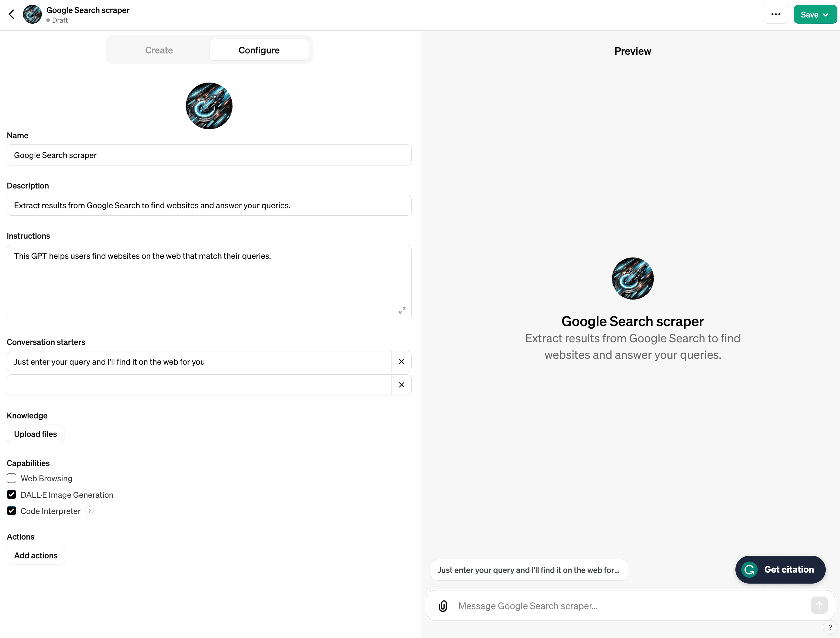This screenshot has height=638, width=840.
Task: Click the Add actions button
Action: coord(36,555)
